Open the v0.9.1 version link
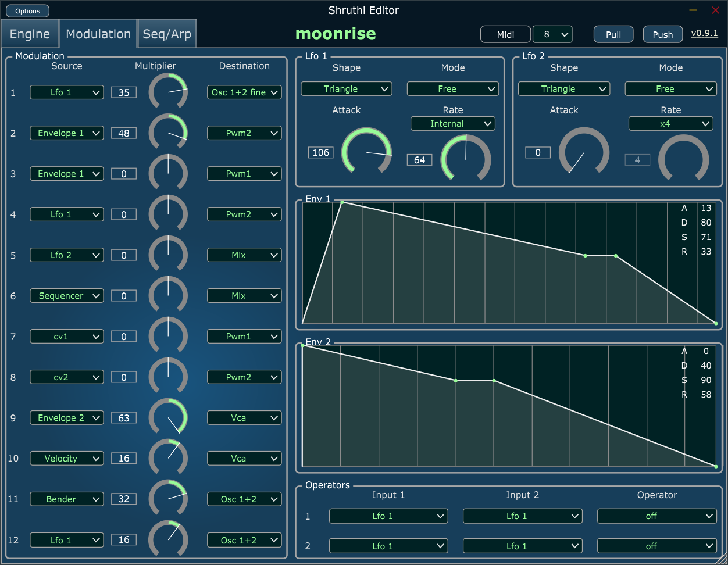 (704, 33)
